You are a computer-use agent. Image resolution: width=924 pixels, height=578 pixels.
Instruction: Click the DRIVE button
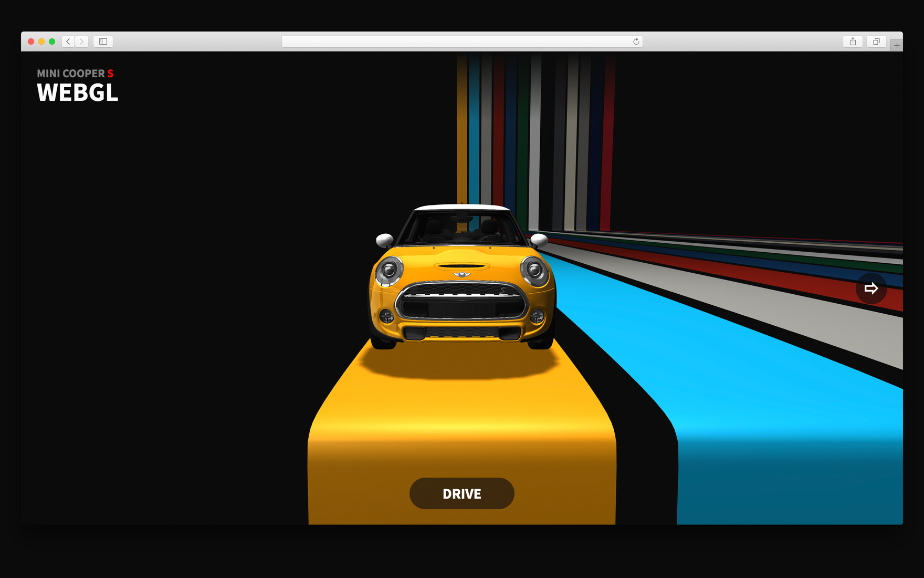click(x=461, y=493)
